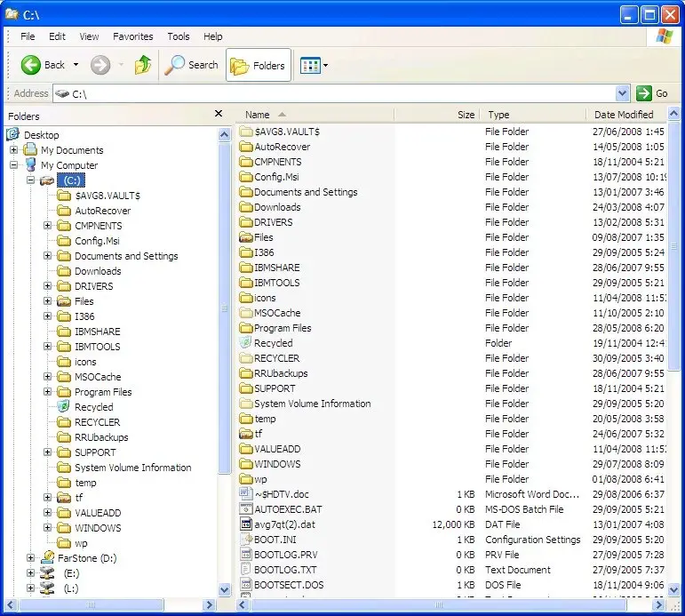Click the green Go arrow
Viewport: 685px width, 616px height.
click(643, 93)
